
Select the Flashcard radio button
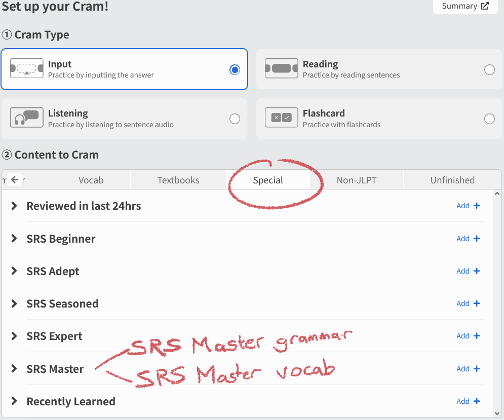489,119
